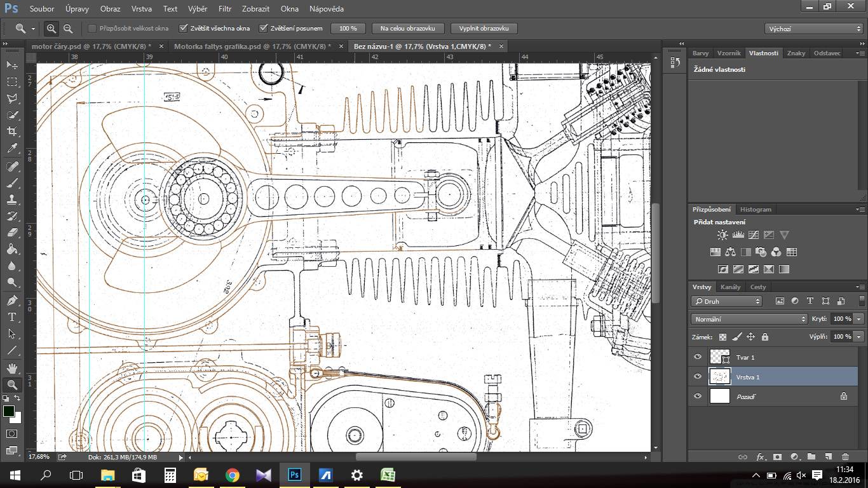Open the Zoom tool preset picker arrow
868x488 pixels.
33,29
